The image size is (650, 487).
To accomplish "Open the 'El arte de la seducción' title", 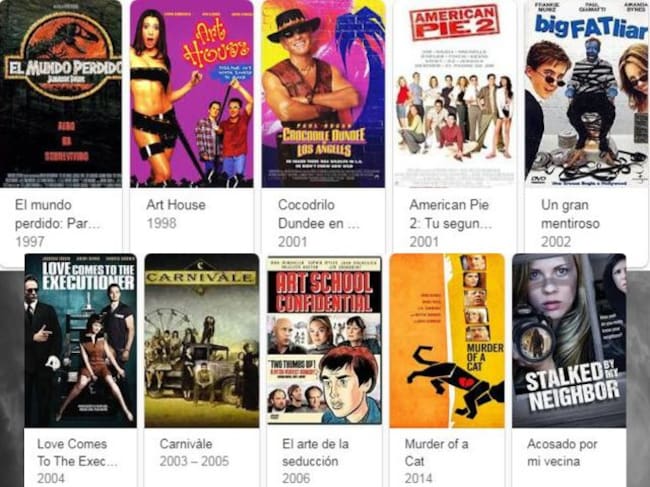I will (315, 452).
